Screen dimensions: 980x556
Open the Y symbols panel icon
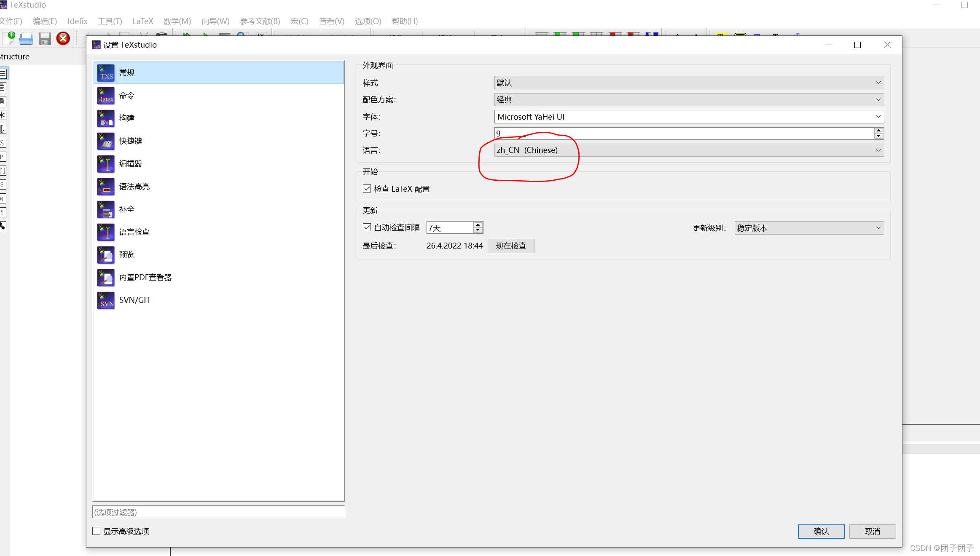[x=3, y=212]
